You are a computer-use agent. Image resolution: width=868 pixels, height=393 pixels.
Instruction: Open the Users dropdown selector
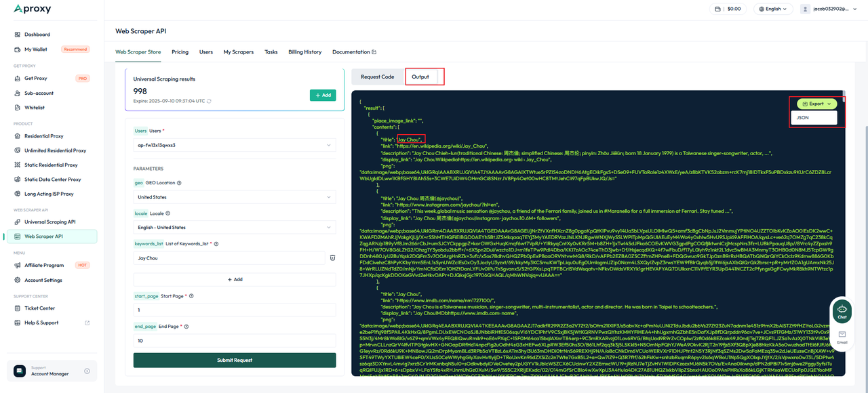coord(235,145)
